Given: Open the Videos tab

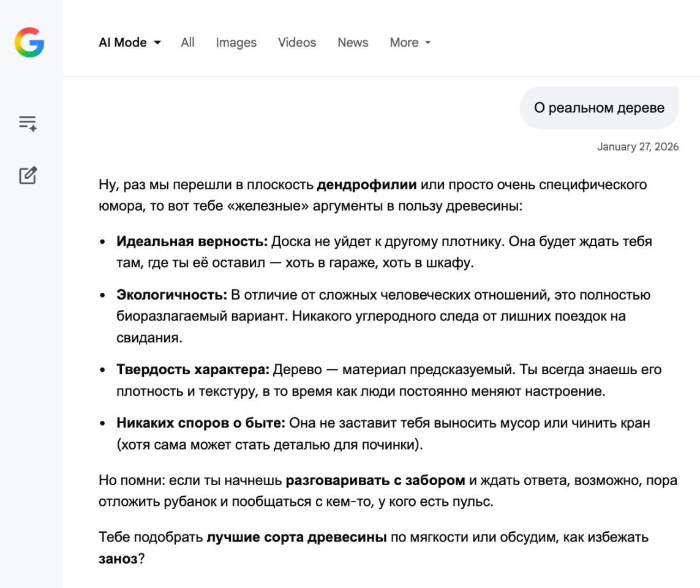Looking at the screenshot, I should tap(296, 42).
